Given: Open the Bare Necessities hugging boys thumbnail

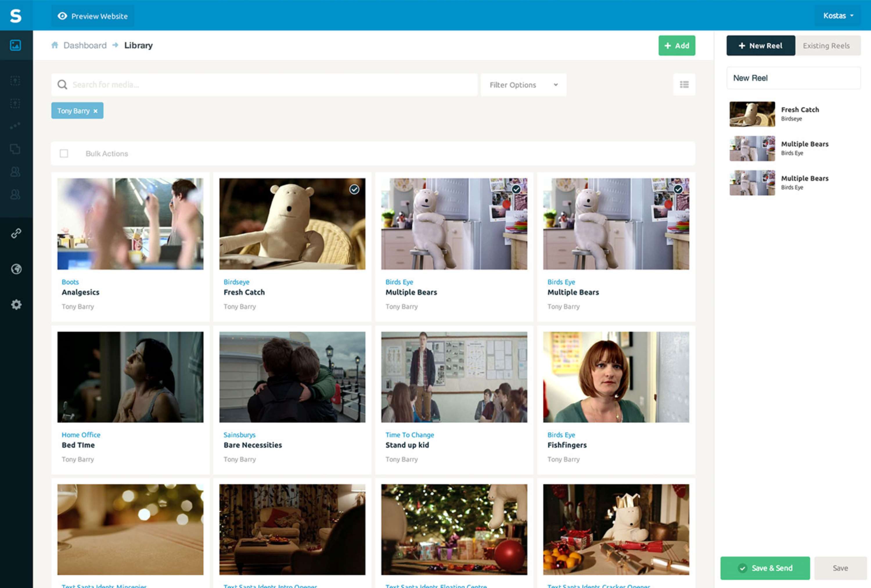Looking at the screenshot, I should [x=292, y=377].
